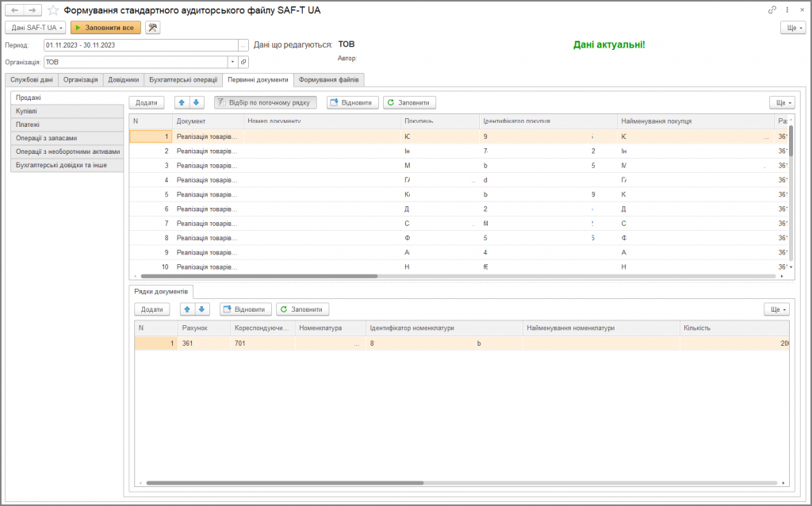Click the Ідентифікатор номенклатури column header
Viewport: 812px width, 506px height.
(x=444, y=328)
